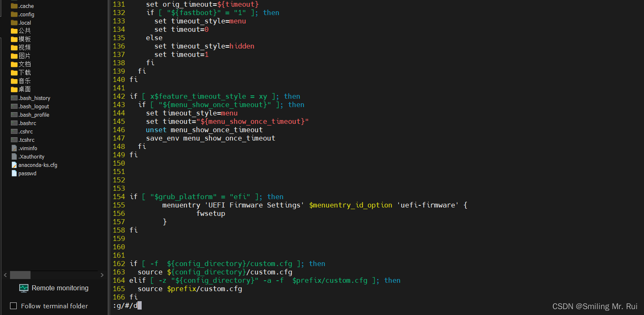Screen dimensions: 644x315
Task: Select the 文档 folder icon
Action: tap(14, 64)
